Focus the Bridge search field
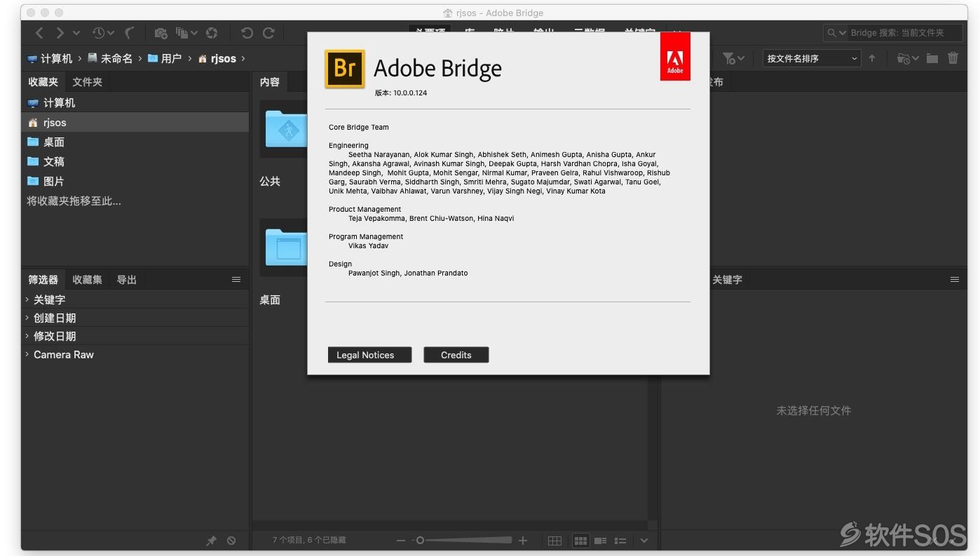The image size is (980, 556). point(904,33)
